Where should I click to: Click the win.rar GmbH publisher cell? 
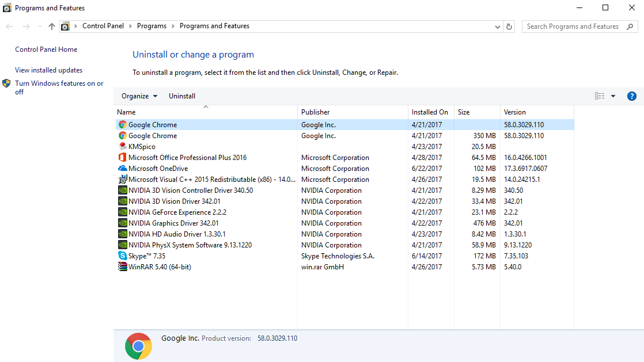tap(323, 267)
